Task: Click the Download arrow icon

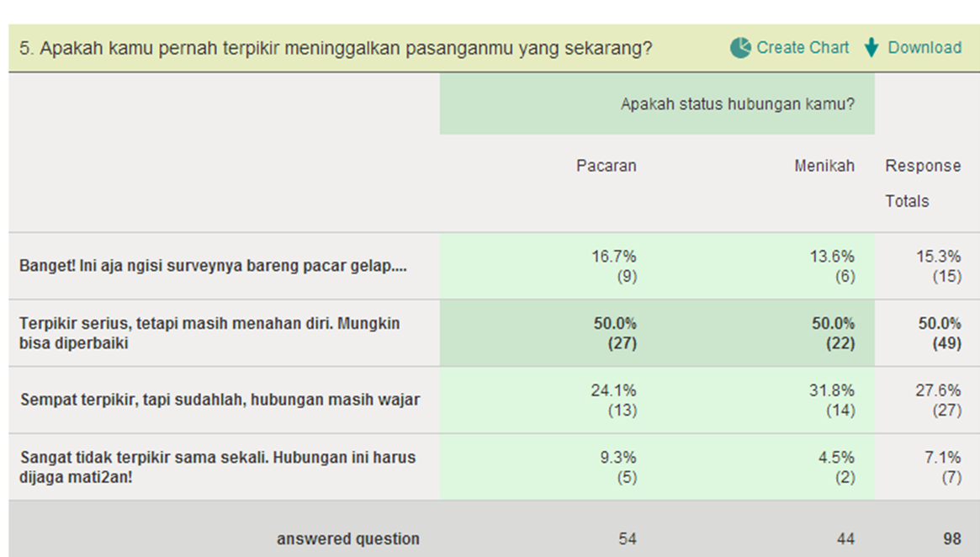Action: coord(871,48)
